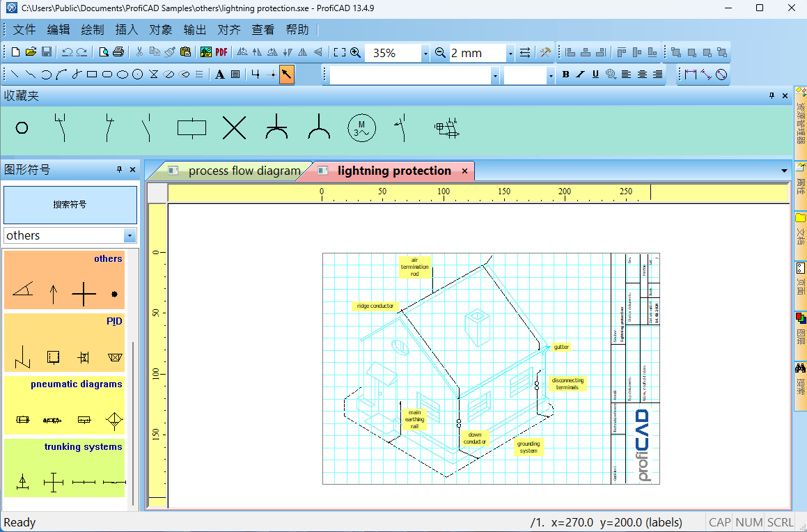Image resolution: width=807 pixels, height=532 pixels.
Task: Open the 插入 menu
Action: (127, 30)
